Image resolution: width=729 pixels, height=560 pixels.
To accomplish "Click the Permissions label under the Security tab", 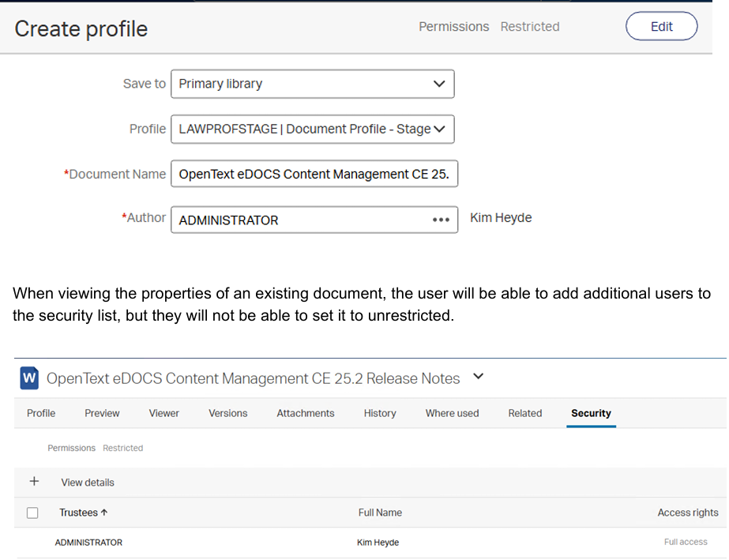I will pyautogui.click(x=71, y=448).
